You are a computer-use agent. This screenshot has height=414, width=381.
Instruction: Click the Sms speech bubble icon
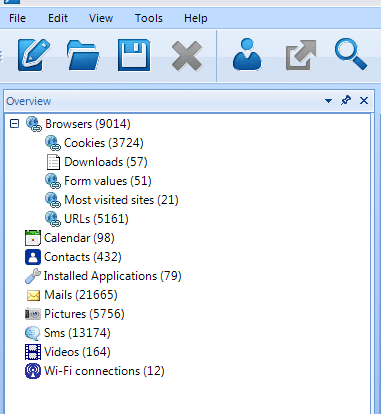(33, 333)
